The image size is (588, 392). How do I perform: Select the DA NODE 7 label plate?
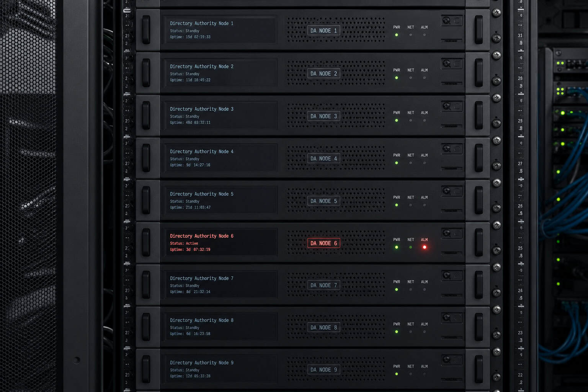pos(324,285)
